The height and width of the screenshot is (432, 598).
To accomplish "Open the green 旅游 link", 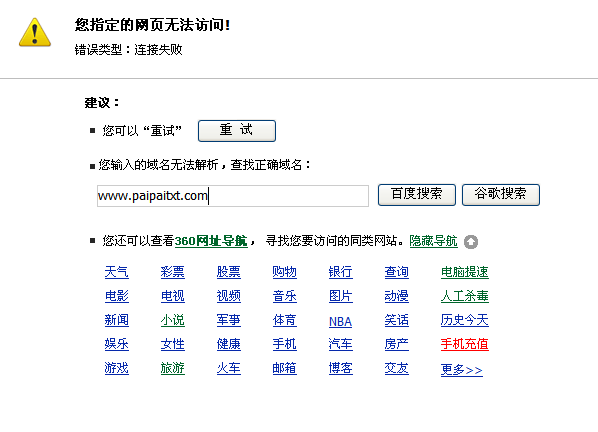I will point(173,368).
